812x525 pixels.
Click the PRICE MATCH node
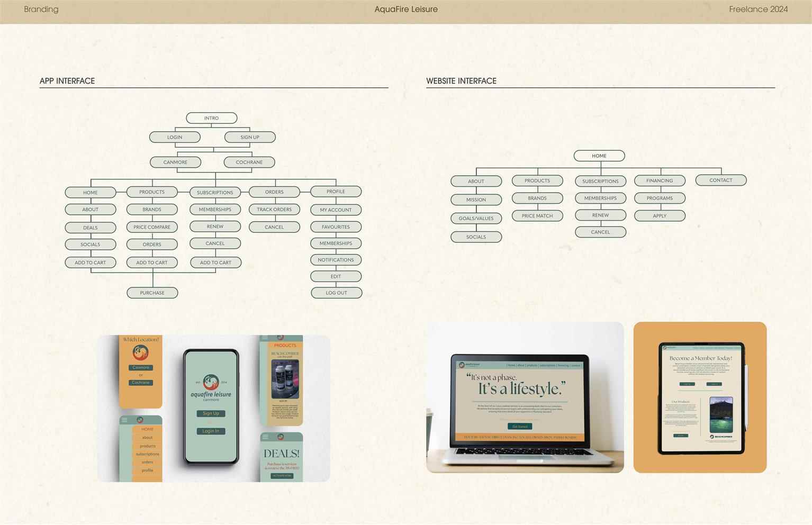[x=537, y=216]
